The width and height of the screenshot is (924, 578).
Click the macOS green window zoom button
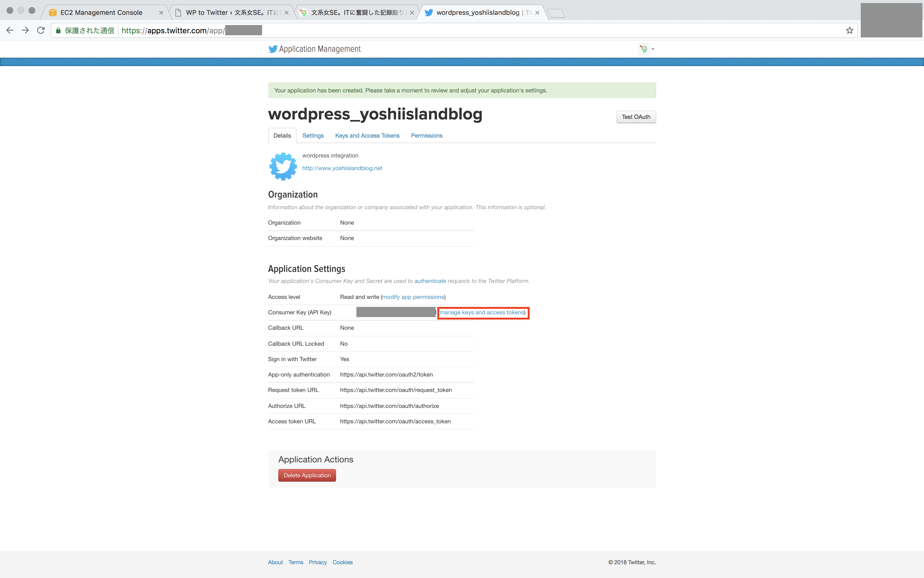pyautogui.click(x=32, y=11)
